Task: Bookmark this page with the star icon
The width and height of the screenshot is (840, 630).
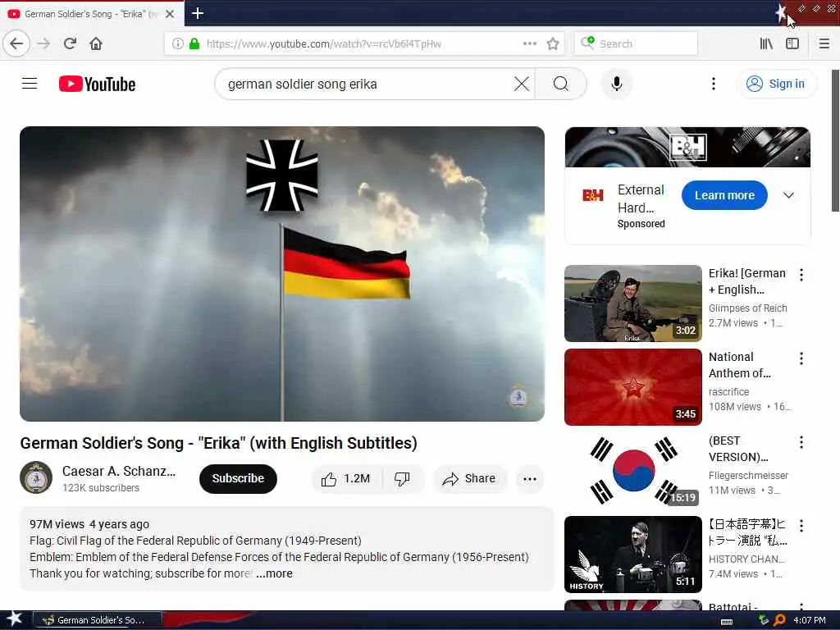Action: click(553, 43)
